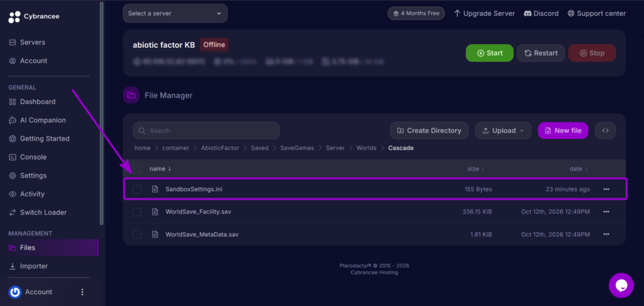The image size is (644, 306).
Task: Sort files by date column
Action: pyautogui.click(x=579, y=169)
